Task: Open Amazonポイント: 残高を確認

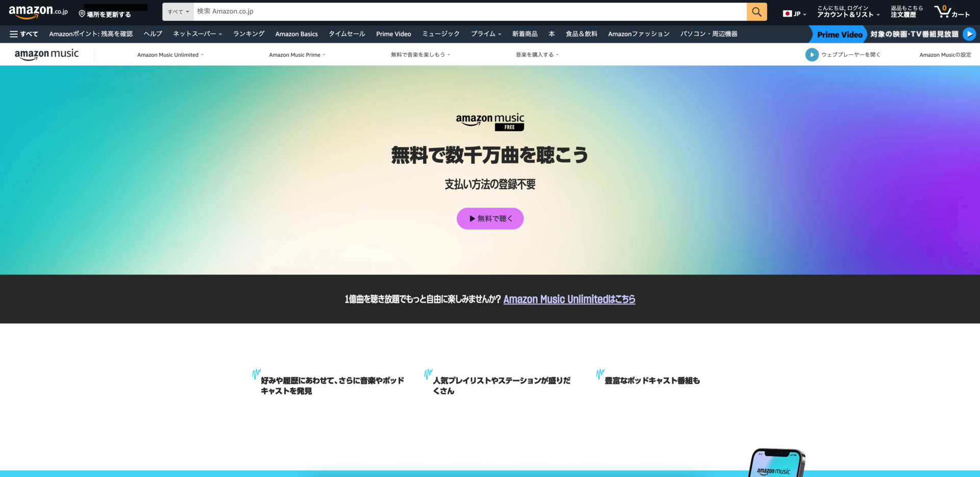Action: [x=91, y=34]
